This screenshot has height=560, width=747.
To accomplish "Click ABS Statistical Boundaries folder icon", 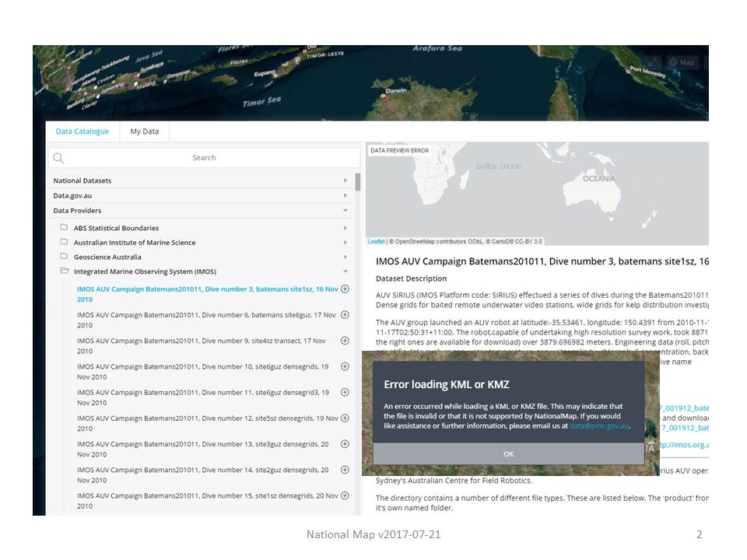I will (64, 228).
